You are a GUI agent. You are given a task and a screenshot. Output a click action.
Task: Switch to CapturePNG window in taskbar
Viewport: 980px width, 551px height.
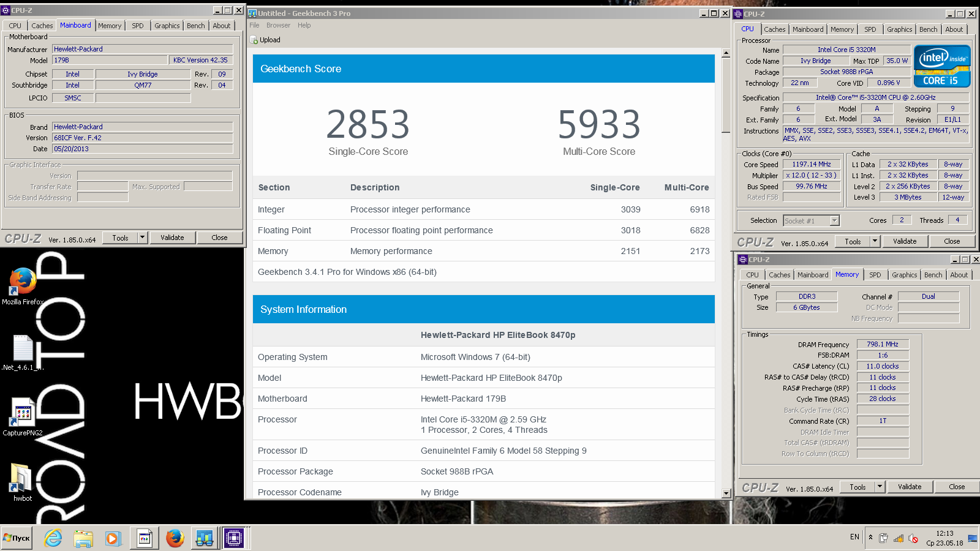145,538
